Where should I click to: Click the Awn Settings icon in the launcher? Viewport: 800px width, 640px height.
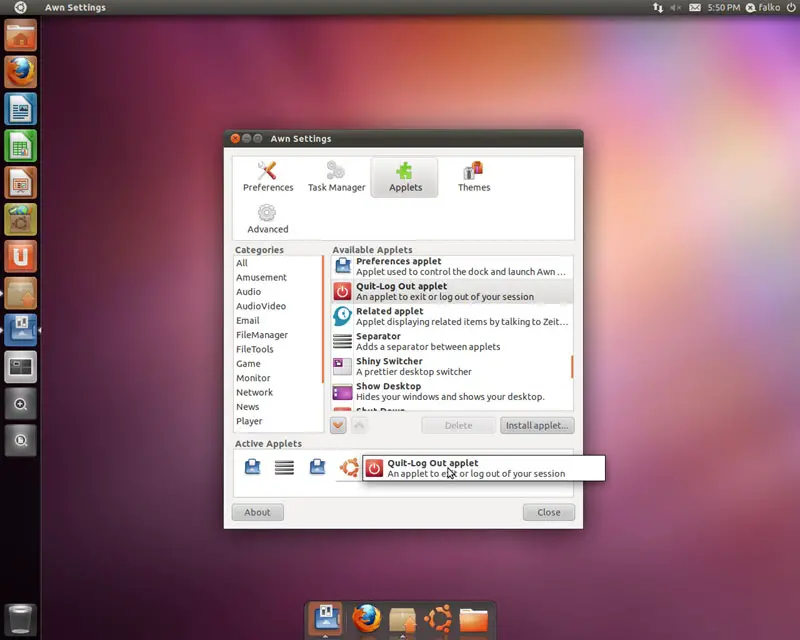(x=20, y=330)
